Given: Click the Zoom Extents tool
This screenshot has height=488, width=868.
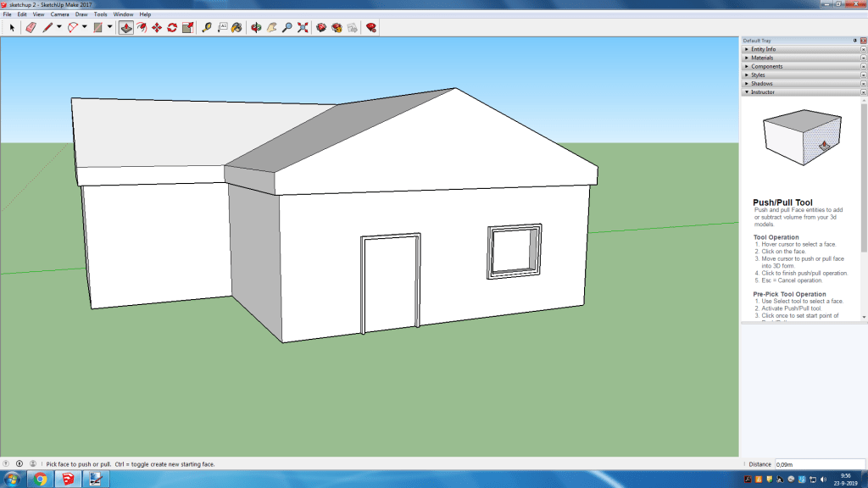Looking at the screenshot, I should point(303,27).
